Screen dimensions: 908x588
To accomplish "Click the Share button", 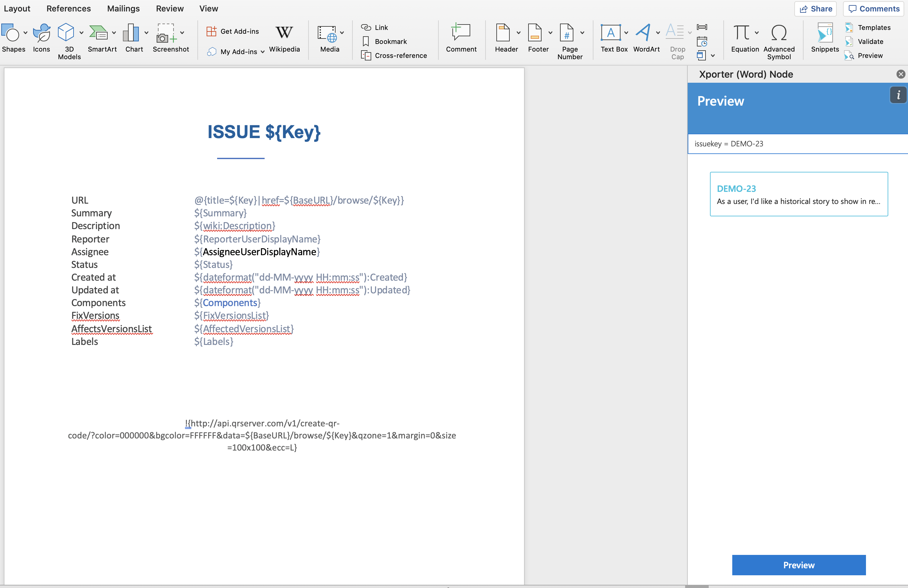I will 815,8.
